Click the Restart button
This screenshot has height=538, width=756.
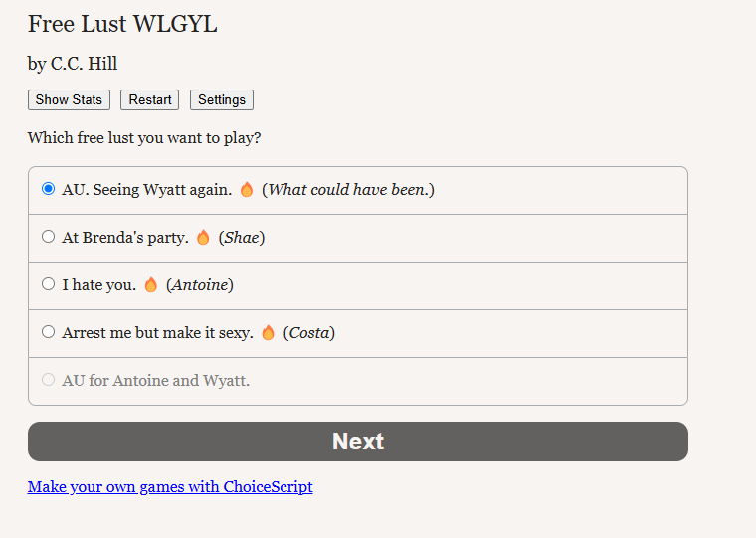pos(150,99)
